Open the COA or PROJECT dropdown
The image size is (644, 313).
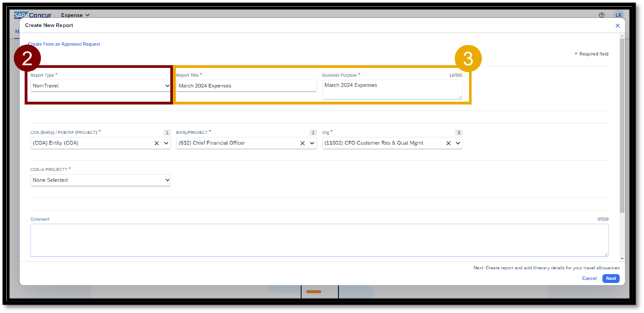100,180
